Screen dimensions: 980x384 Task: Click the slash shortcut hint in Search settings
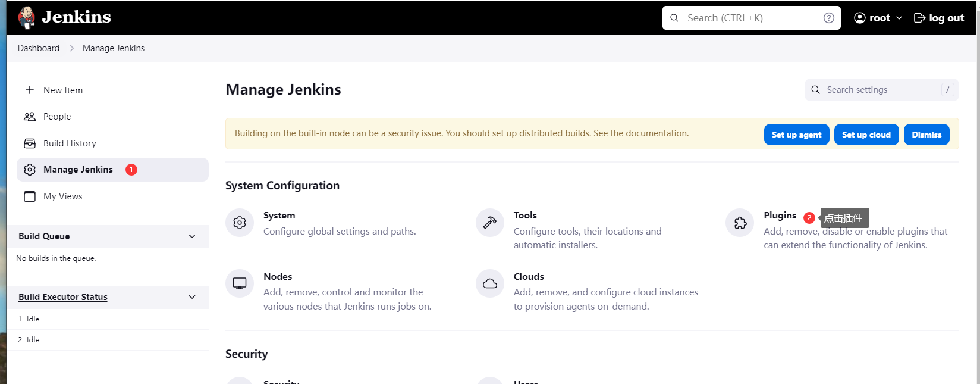coord(948,90)
